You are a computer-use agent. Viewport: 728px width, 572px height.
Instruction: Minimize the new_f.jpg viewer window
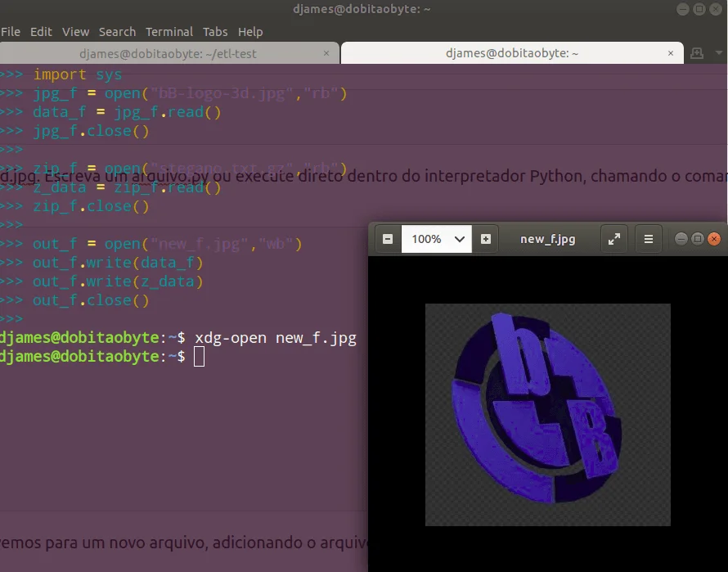681,239
